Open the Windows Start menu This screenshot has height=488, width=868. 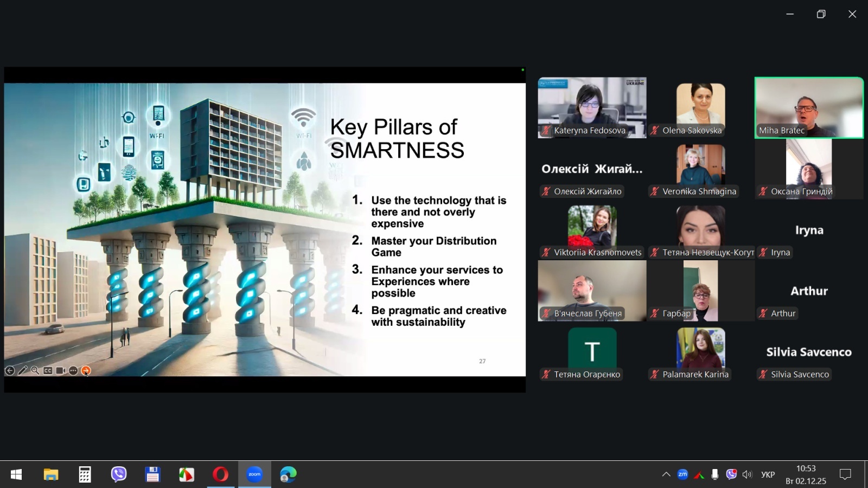16,474
